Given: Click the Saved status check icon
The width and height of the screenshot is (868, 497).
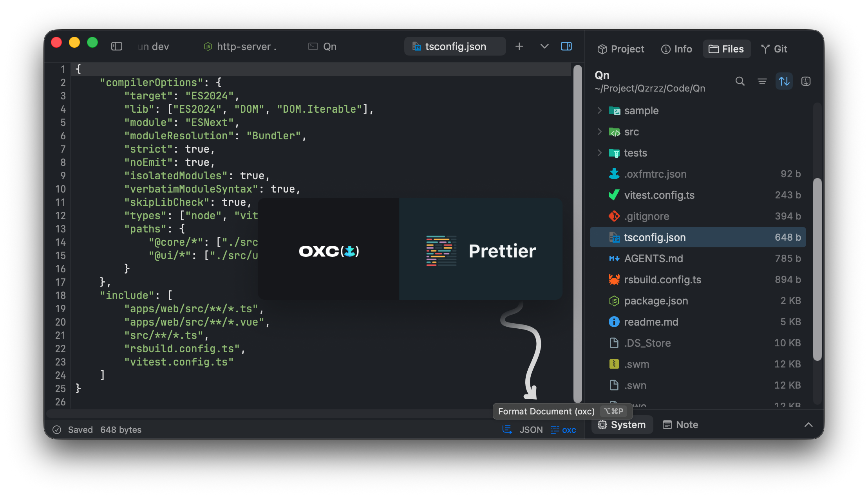Looking at the screenshot, I should 57,430.
